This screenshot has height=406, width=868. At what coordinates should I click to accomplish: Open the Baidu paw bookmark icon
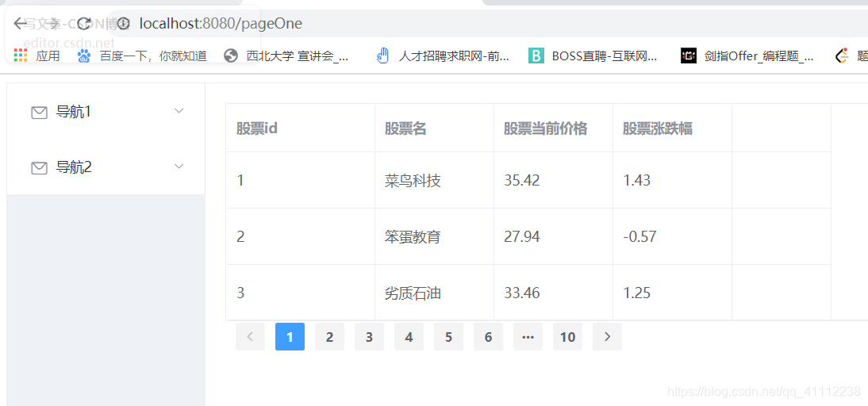(84, 56)
